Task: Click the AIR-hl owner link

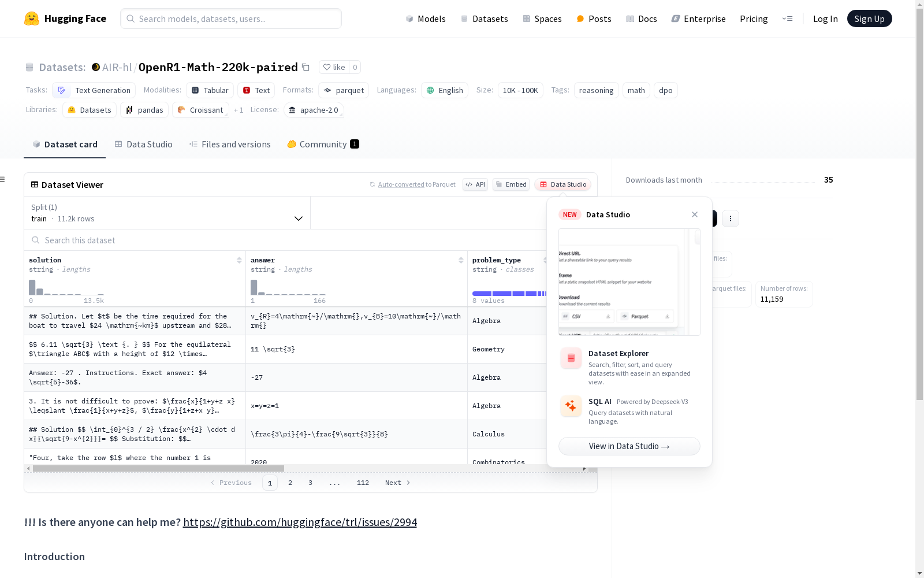Action: (x=117, y=67)
